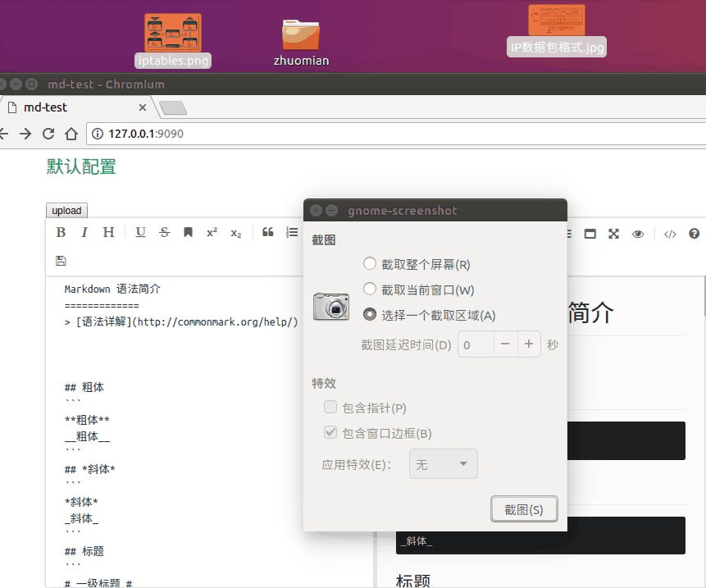The width and height of the screenshot is (706, 588).
Task: Reload the md-test page
Action: (48, 134)
